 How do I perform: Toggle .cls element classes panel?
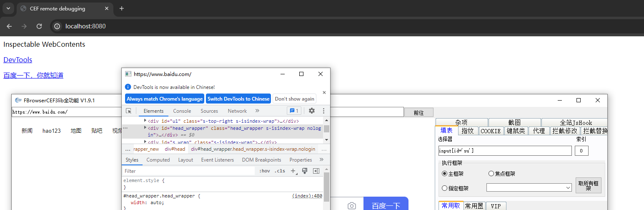[x=280, y=171]
